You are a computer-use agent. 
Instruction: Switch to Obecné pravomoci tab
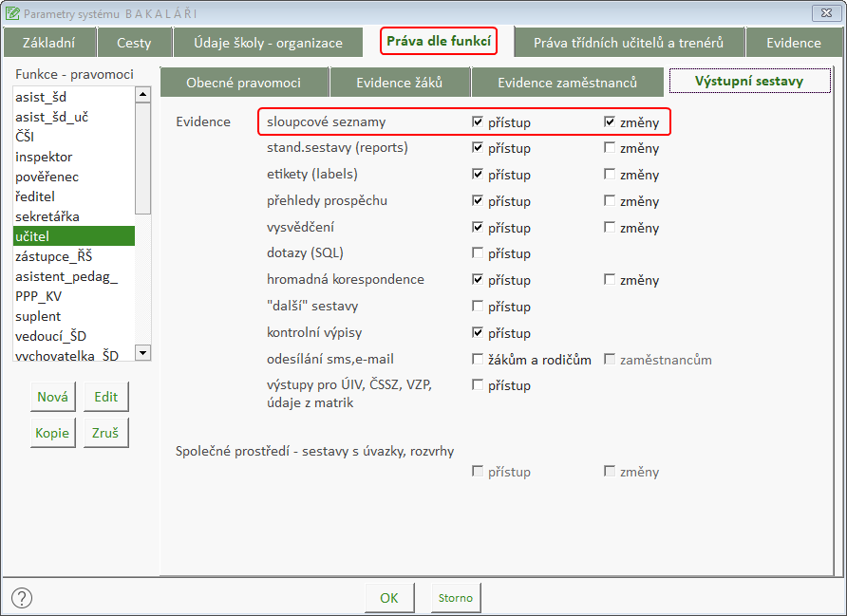(243, 83)
